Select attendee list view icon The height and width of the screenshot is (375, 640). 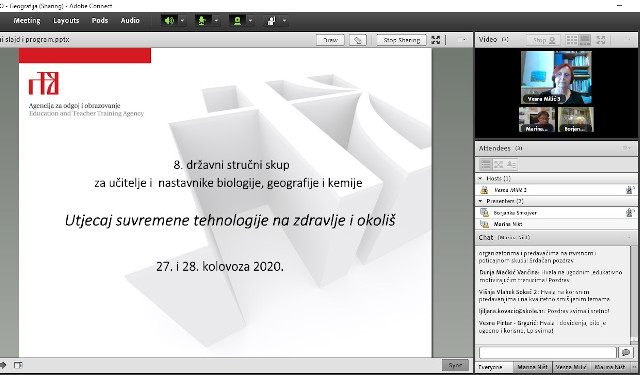(x=486, y=164)
